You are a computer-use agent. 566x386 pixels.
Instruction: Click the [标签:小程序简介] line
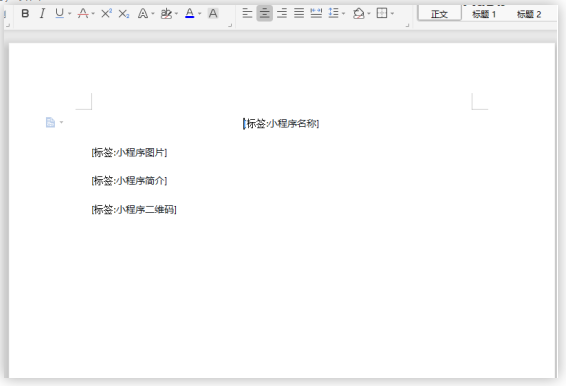(x=129, y=181)
